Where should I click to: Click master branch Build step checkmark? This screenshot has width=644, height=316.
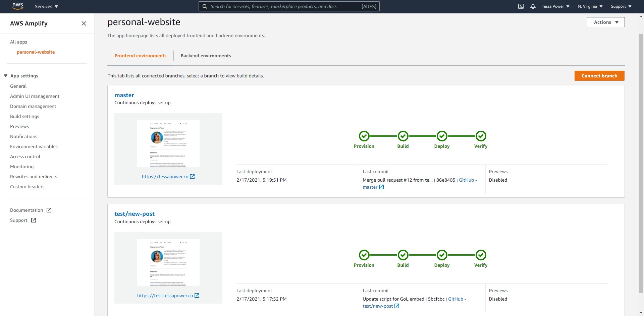(x=403, y=136)
